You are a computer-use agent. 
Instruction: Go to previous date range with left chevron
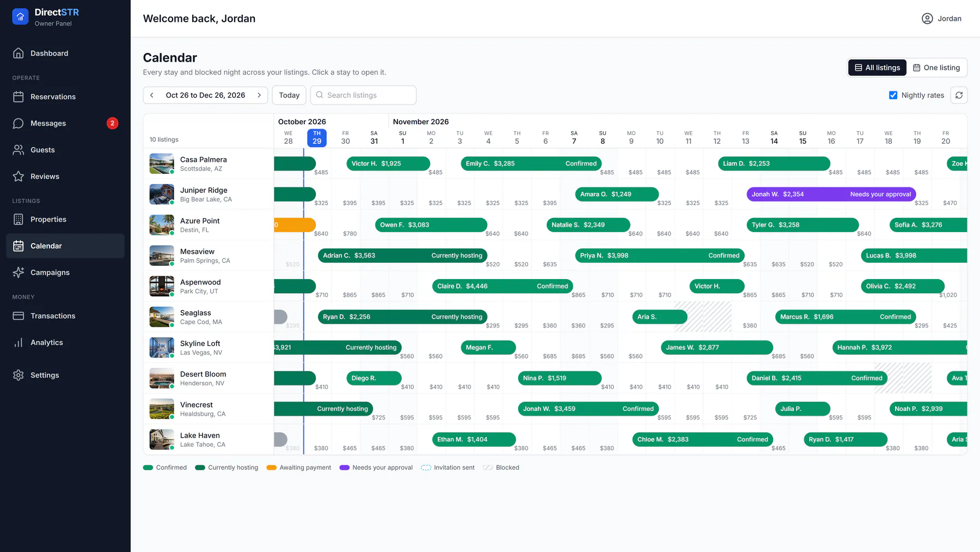152,95
